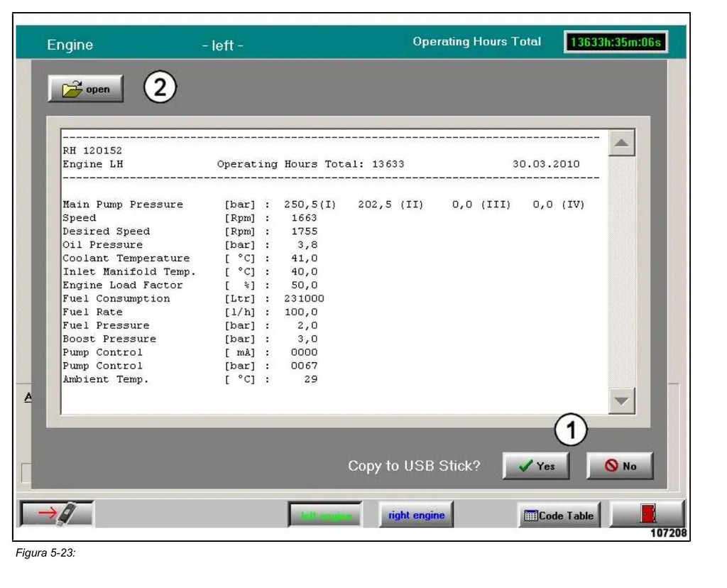Decline with the No button
Image resolution: width=727 pixels, height=588 pixels.
[620, 466]
